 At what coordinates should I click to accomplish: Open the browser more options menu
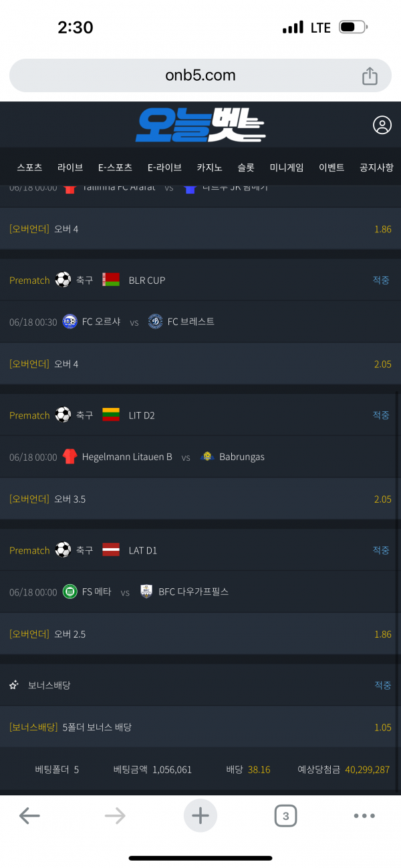pyautogui.click(x=364, y=815)
